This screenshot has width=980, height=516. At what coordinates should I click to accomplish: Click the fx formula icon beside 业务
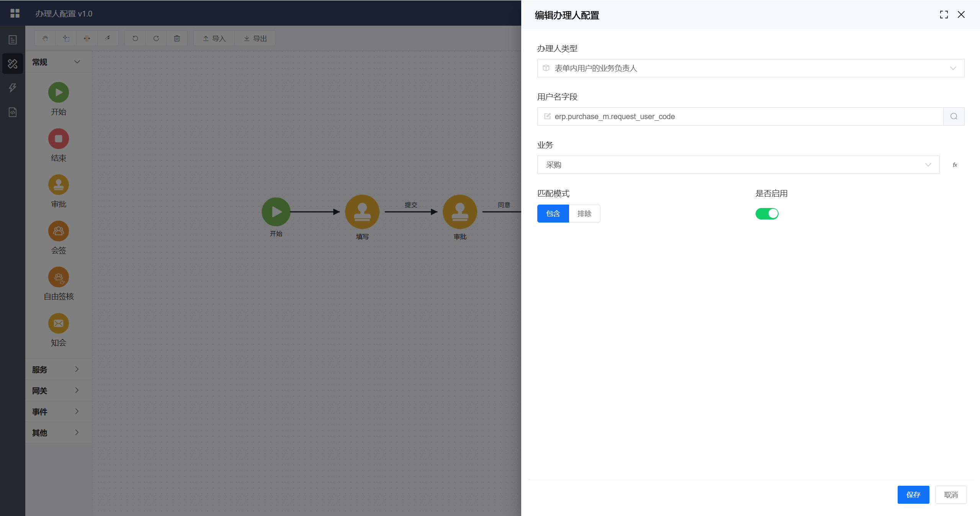point(955,165)
